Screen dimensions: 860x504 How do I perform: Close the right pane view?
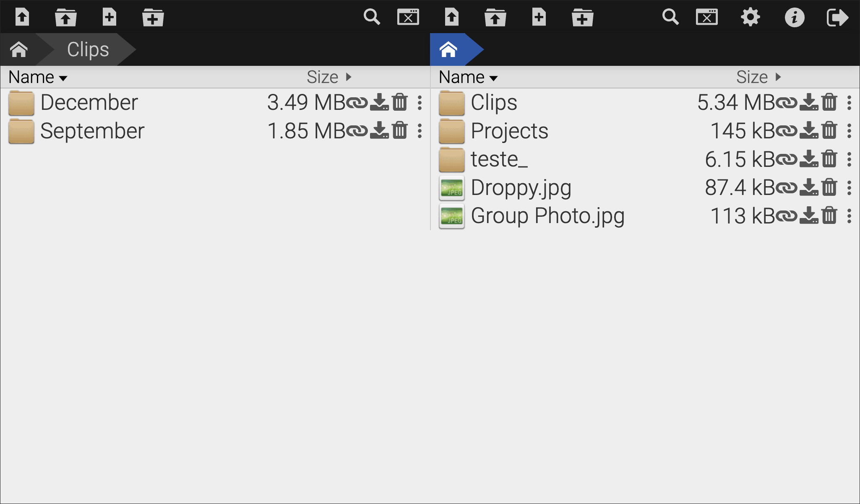coord(707,18)
